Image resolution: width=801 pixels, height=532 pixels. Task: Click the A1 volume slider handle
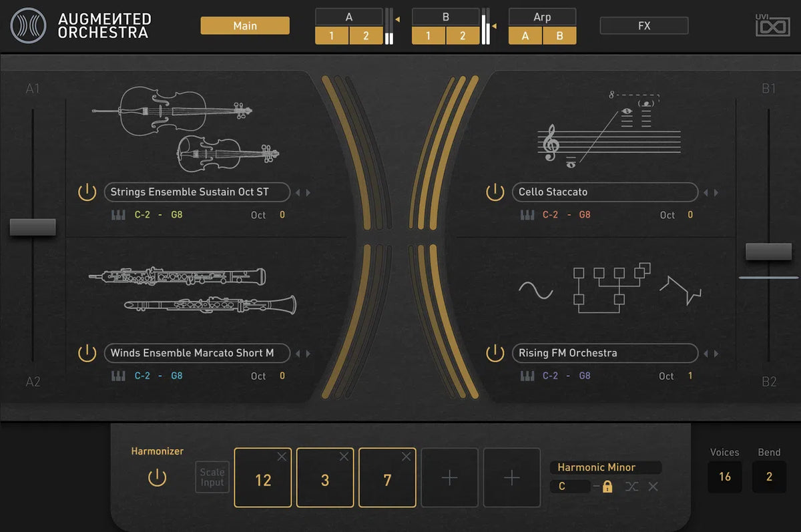(x=33, y=226)
